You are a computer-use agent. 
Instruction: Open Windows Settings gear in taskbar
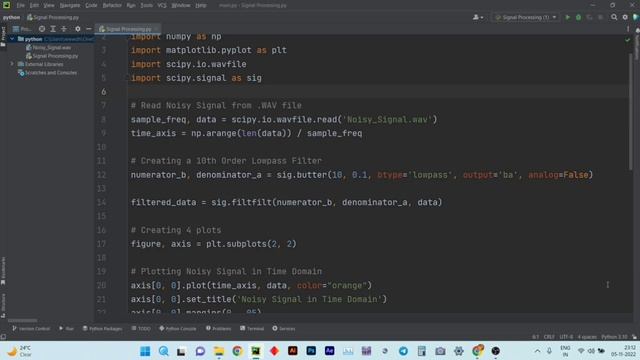pyautogui.click(x=458, y=351)
